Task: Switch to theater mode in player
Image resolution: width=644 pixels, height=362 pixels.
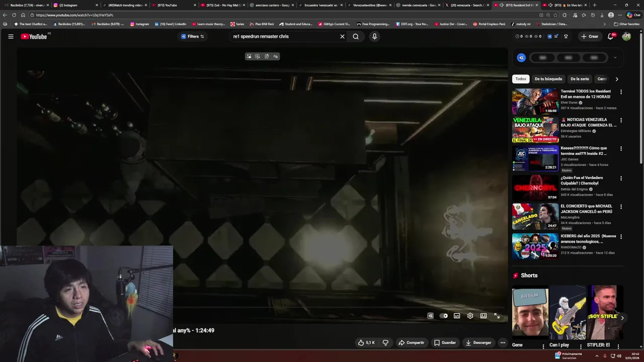Action: coord(484,316)
